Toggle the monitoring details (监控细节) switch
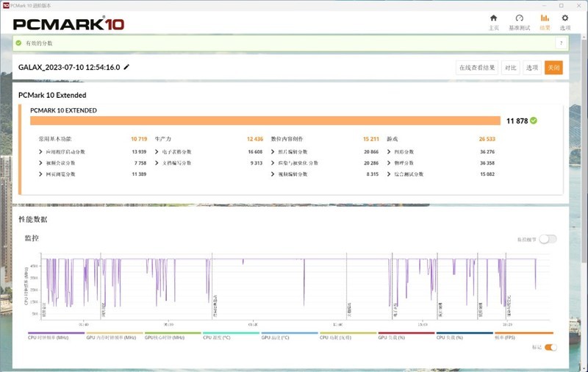This screenshot has width=588, height=372. pos(548,239)
